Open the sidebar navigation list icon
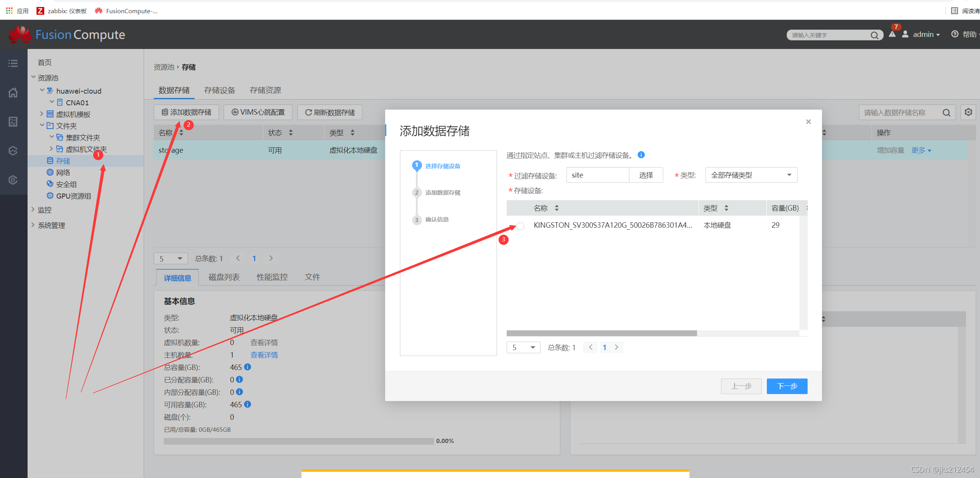Viewport: 980px width, 478px height. 13,63
